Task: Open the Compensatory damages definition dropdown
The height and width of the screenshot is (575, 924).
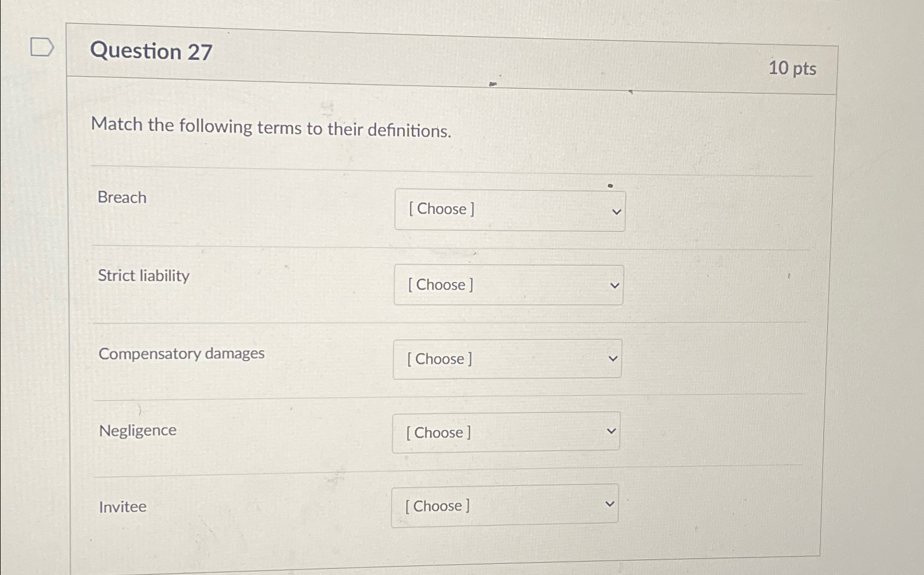Action: 507,359
